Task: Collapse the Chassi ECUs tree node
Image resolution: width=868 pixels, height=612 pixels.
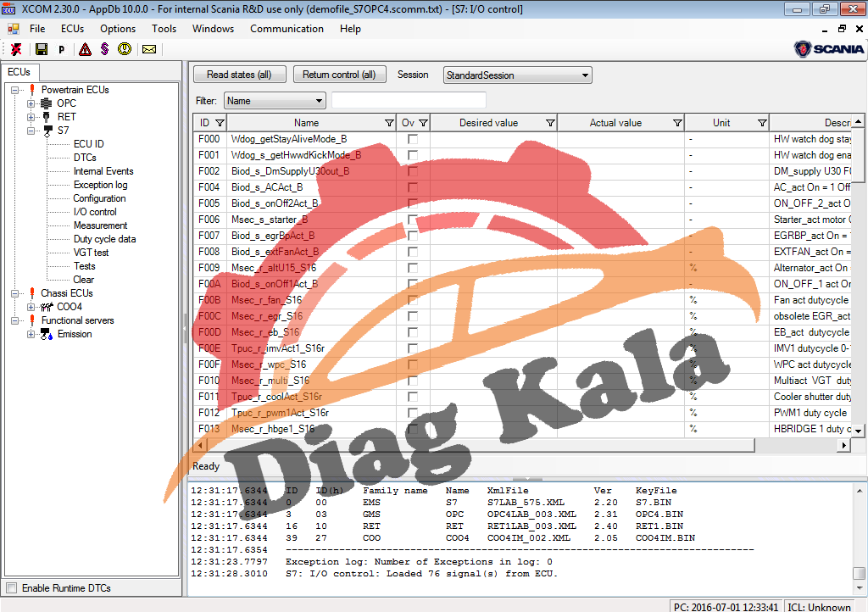Action: click(15, 293)
